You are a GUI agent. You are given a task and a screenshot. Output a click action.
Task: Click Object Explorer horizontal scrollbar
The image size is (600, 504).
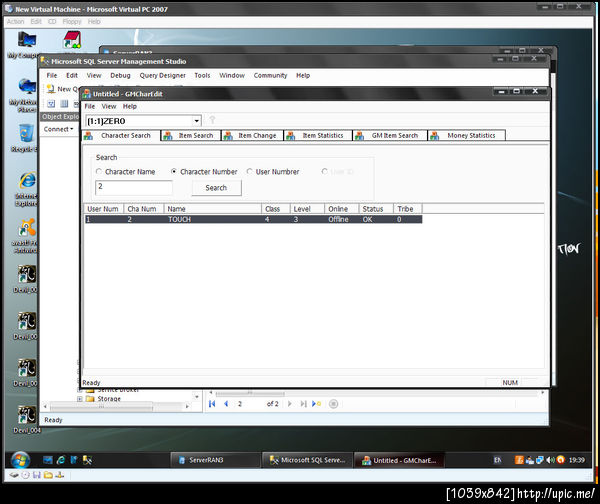point(116,406)
